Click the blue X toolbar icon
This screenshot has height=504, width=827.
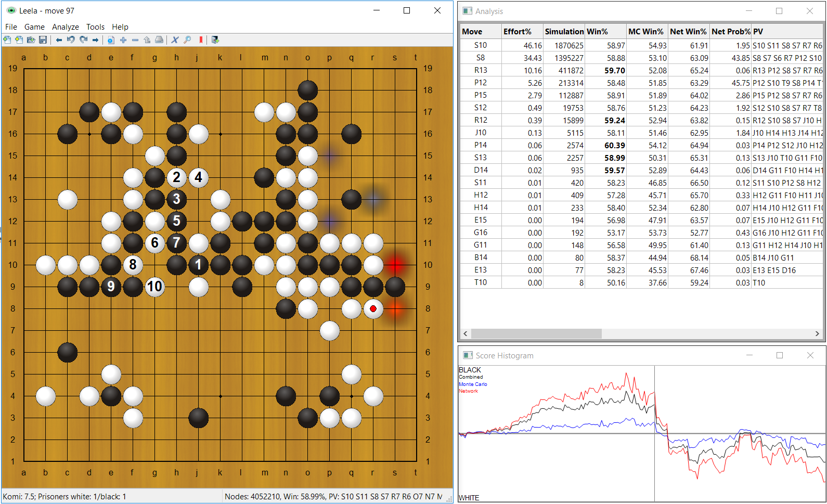(175, 40)
